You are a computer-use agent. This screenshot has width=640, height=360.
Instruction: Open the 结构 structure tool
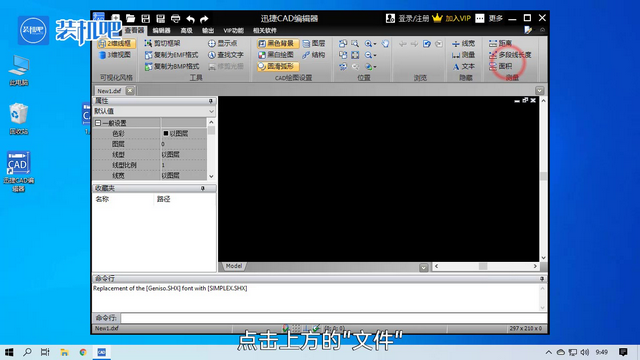coord(314,55)
